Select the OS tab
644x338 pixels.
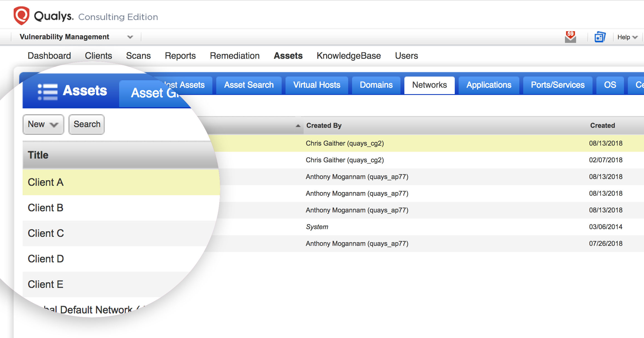click(610, 85)
